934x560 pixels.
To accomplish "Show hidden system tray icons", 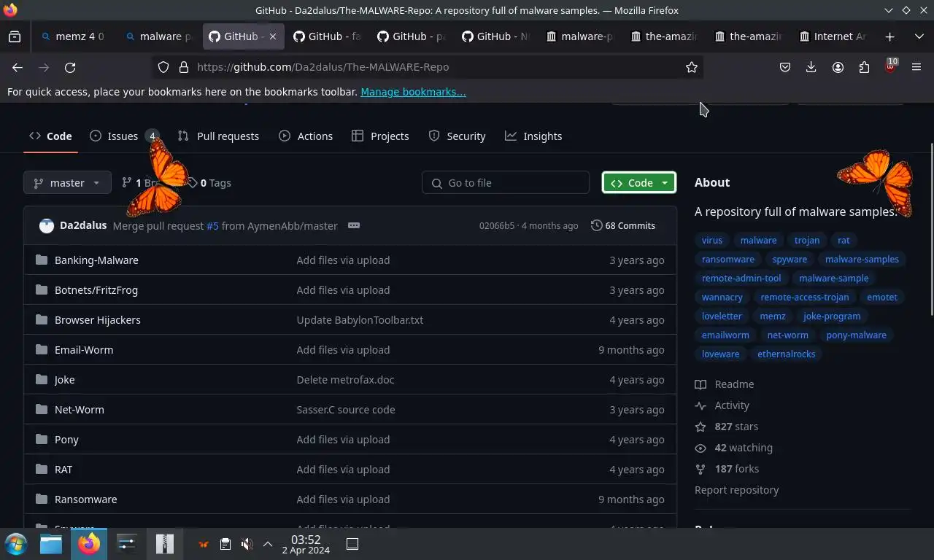I will (x=268, y=544).
